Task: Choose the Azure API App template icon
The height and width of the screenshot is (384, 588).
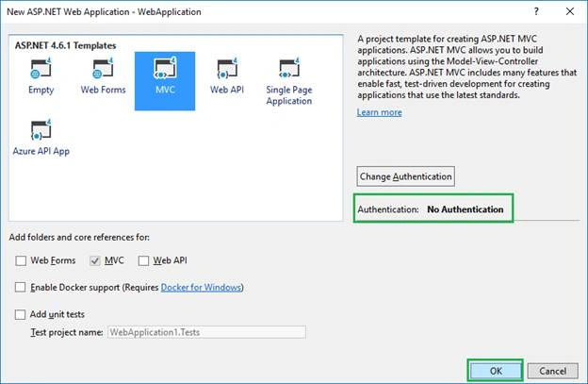Action: 41,130
